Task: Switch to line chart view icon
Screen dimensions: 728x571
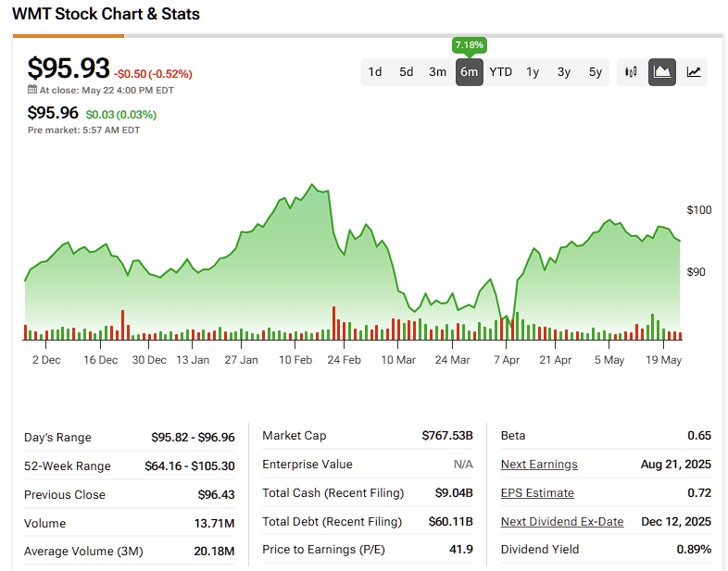Action: (x=694, y=72)
